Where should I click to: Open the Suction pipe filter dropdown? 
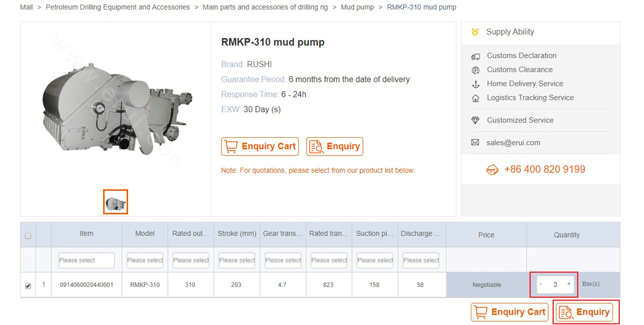point(375,260)
